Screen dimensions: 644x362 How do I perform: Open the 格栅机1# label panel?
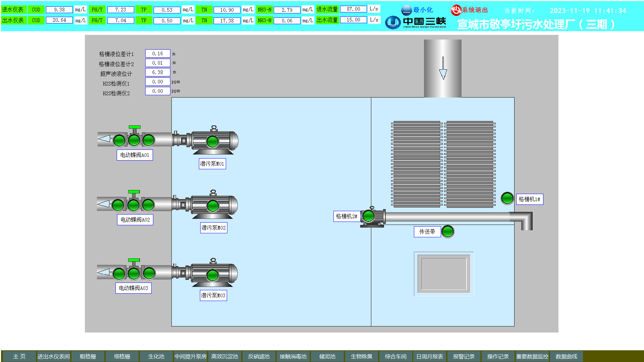[529, 199]
